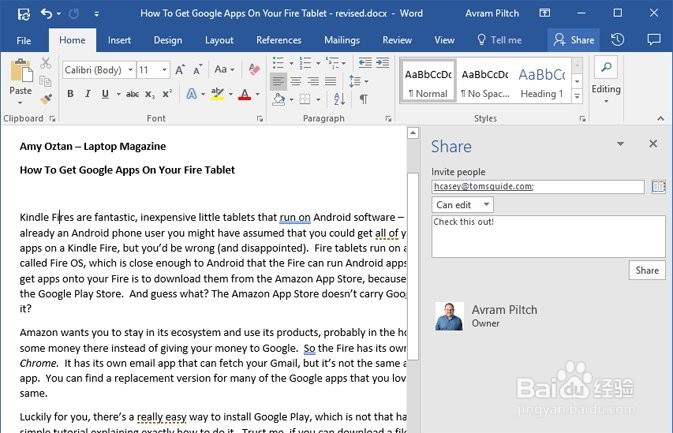Toggle subscript
Image resolution: width=673 pixels, height=433 pixels.
pyautogui.click(x=149, y=94)
